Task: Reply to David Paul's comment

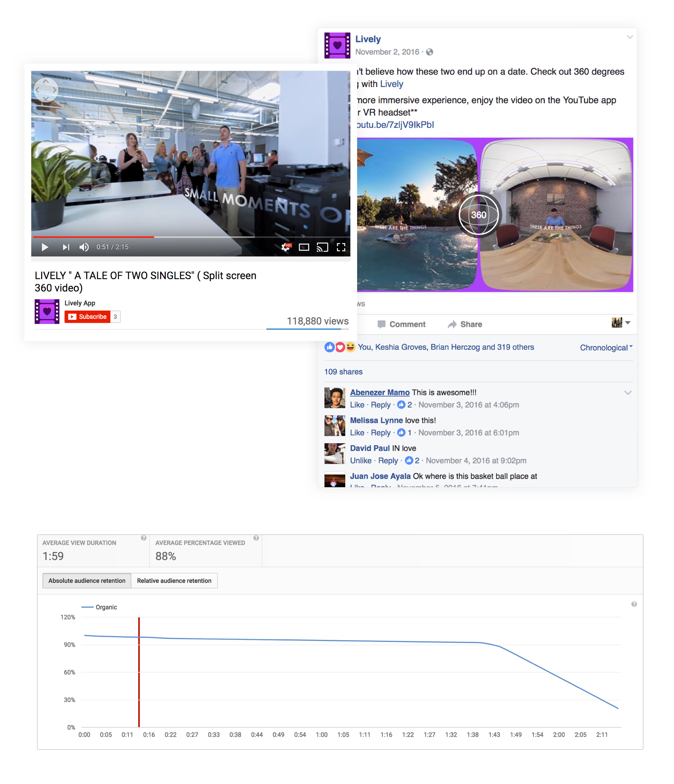Action: click(x=388, y=461)
